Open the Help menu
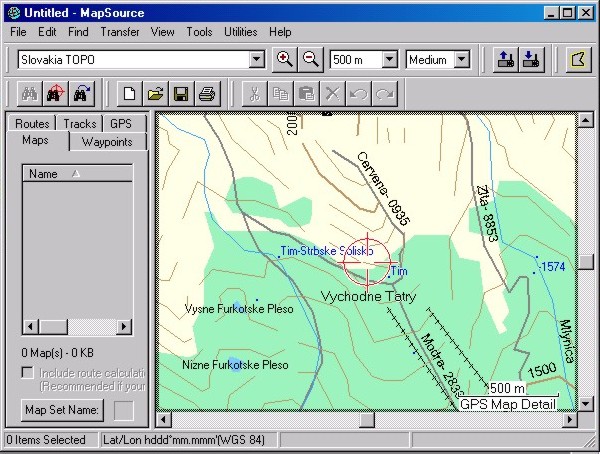600x454 pixels. 280,32
